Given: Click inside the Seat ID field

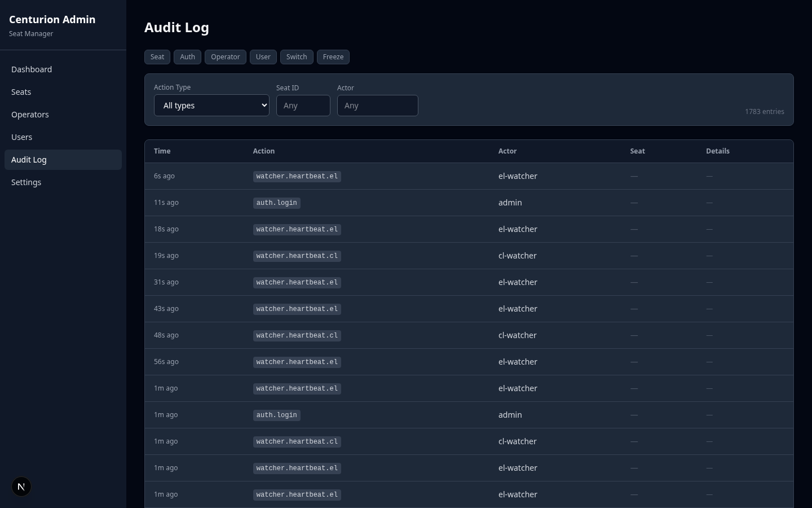Looking at the screenshot, I should pyautogui.click(x=303, y=105).
